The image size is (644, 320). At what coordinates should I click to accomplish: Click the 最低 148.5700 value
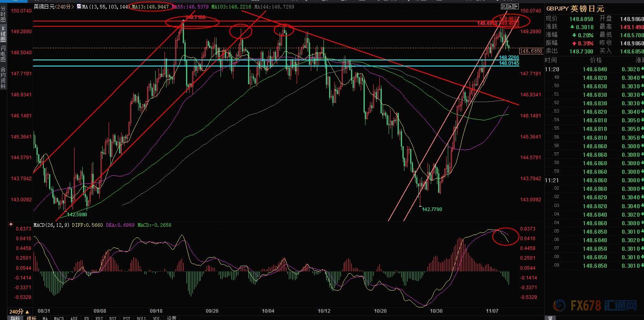pyautogui.click(x=632, y=35)
